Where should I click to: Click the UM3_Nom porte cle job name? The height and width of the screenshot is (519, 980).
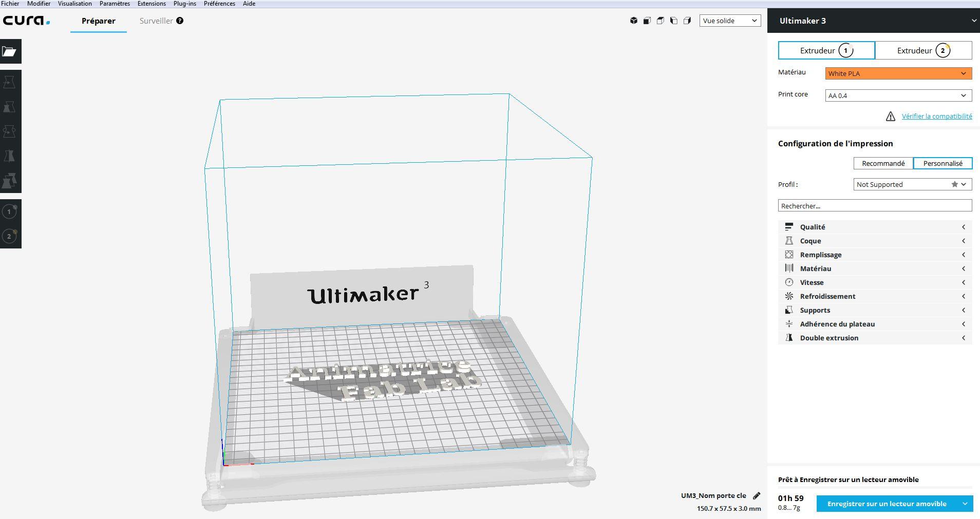coord(713,495)
